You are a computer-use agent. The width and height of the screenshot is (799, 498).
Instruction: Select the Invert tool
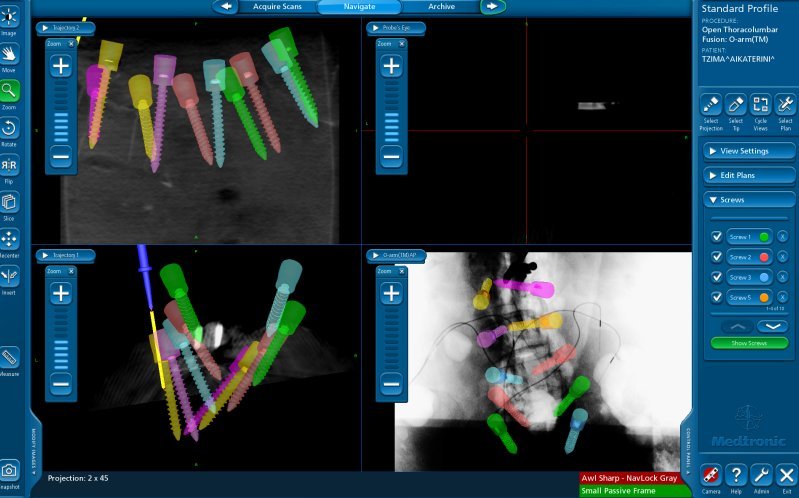click(x=9, y=277)
